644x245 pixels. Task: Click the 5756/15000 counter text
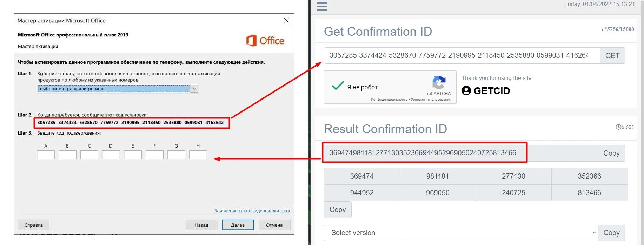[x=620, y=29]
